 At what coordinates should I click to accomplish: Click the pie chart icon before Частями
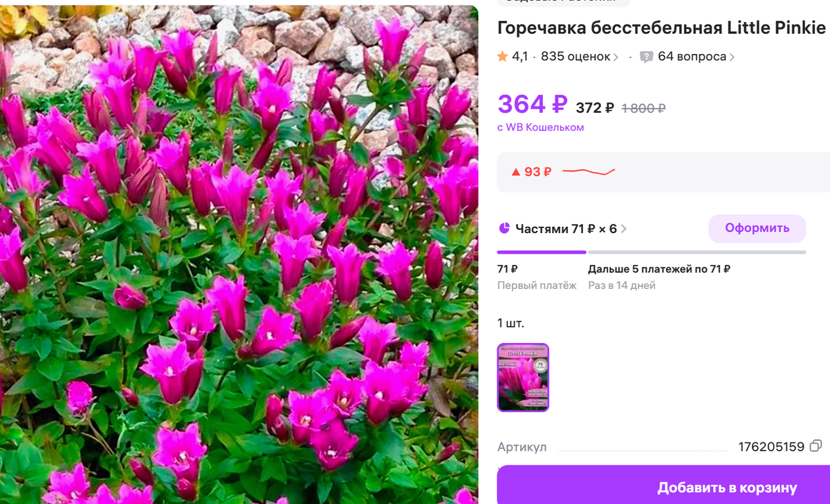[504, 228]
